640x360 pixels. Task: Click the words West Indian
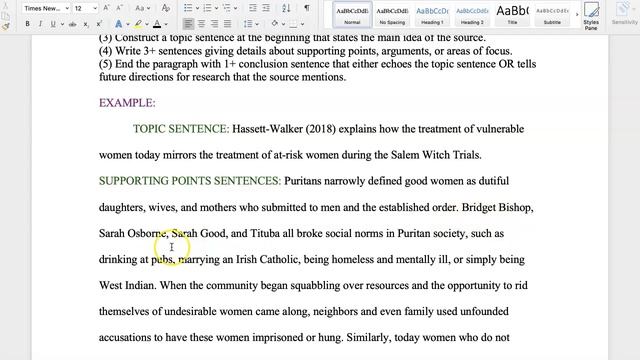127,285
